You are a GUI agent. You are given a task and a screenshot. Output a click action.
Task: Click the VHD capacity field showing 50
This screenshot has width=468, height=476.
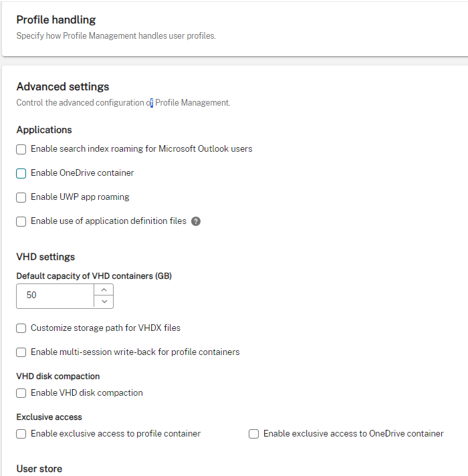pyautogui.click(x=55, y=296)
